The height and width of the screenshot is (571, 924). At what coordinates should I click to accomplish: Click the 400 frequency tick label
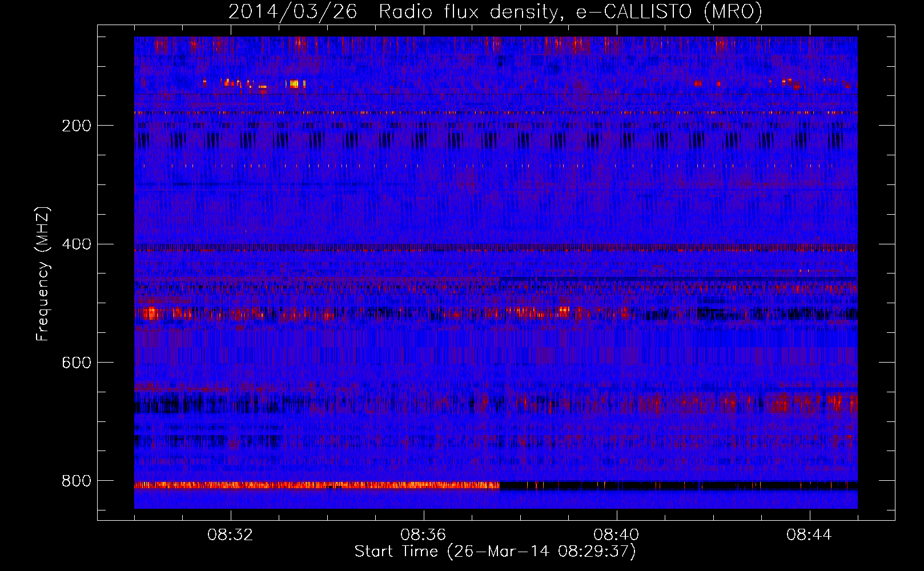pos(77,244)
